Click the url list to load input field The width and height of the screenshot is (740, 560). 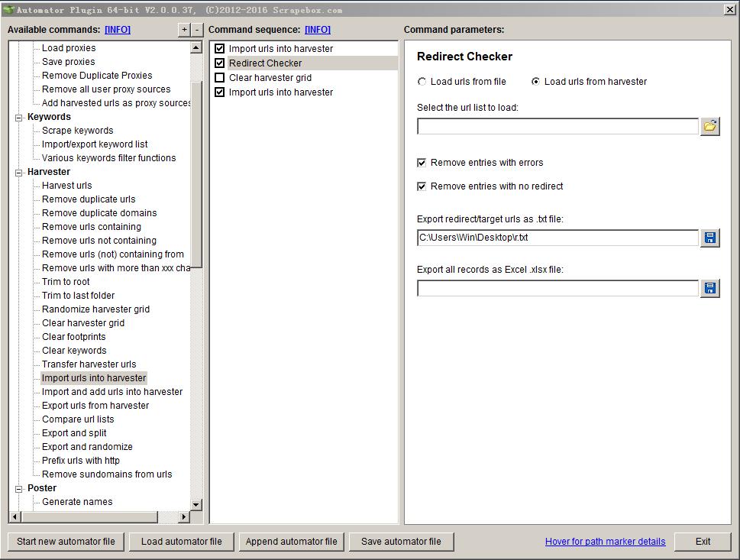coord(557,126)
